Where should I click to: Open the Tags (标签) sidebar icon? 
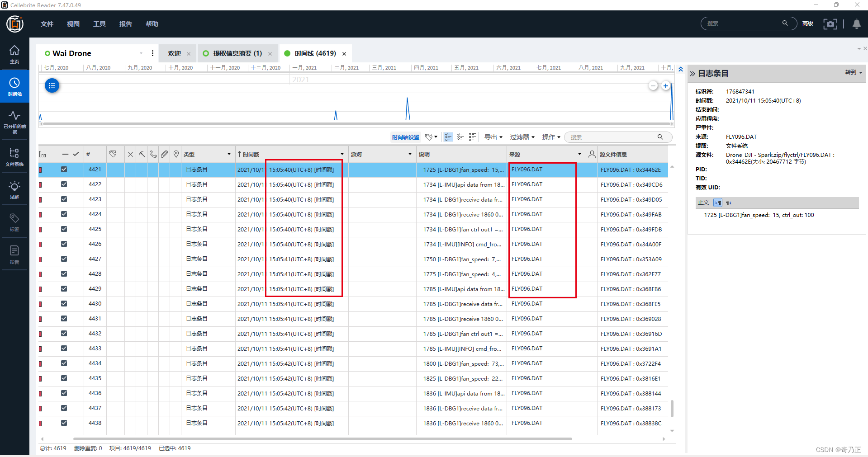[x=14, y=222]
